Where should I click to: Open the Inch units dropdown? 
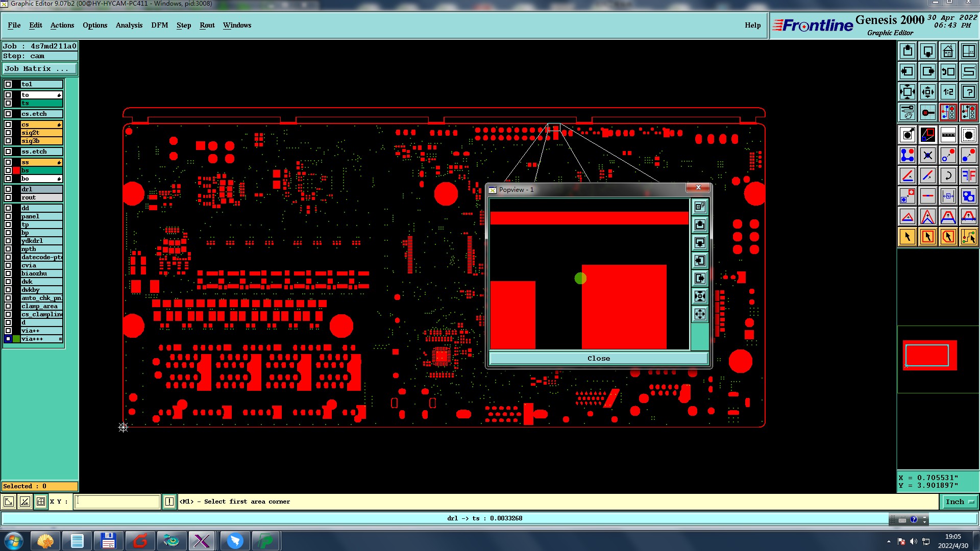[x=959, y=502]
